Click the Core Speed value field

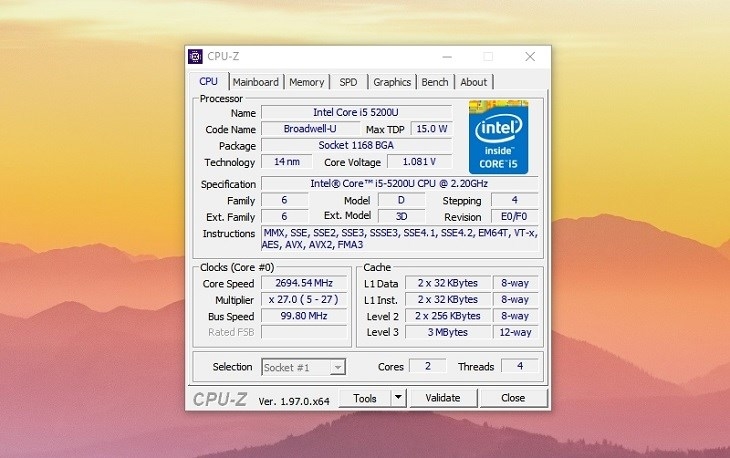[x=301, y=283]
